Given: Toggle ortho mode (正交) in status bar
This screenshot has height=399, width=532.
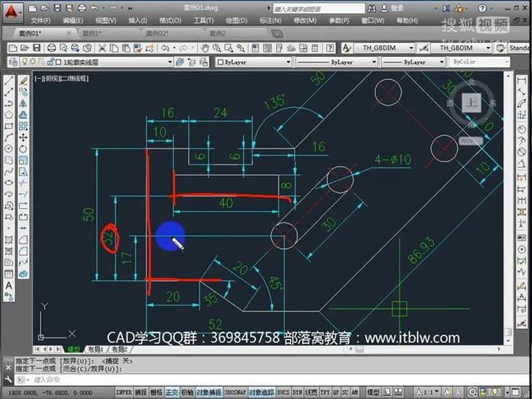Looking at the screenshot, I should (172, 392).
